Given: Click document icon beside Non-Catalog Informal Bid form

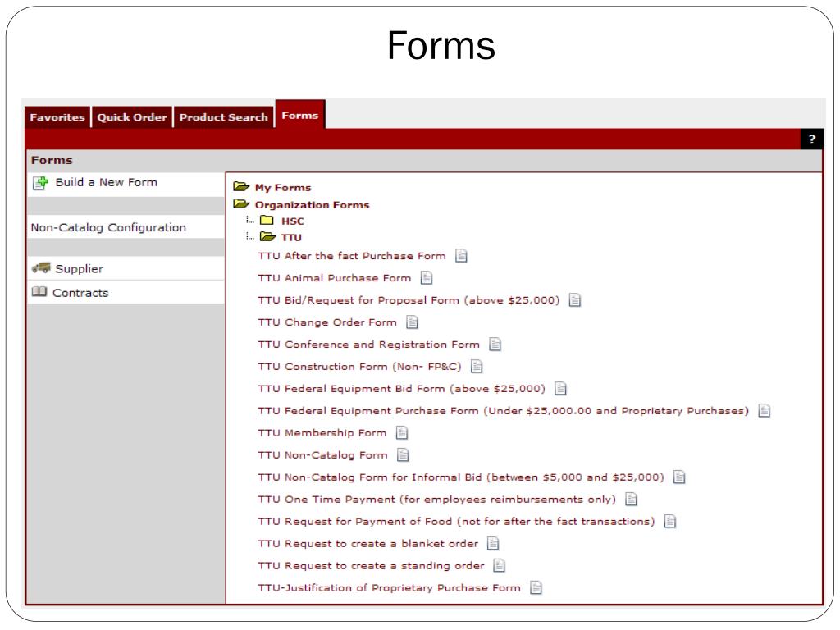Looking at the screenshot, I should 679,477.
